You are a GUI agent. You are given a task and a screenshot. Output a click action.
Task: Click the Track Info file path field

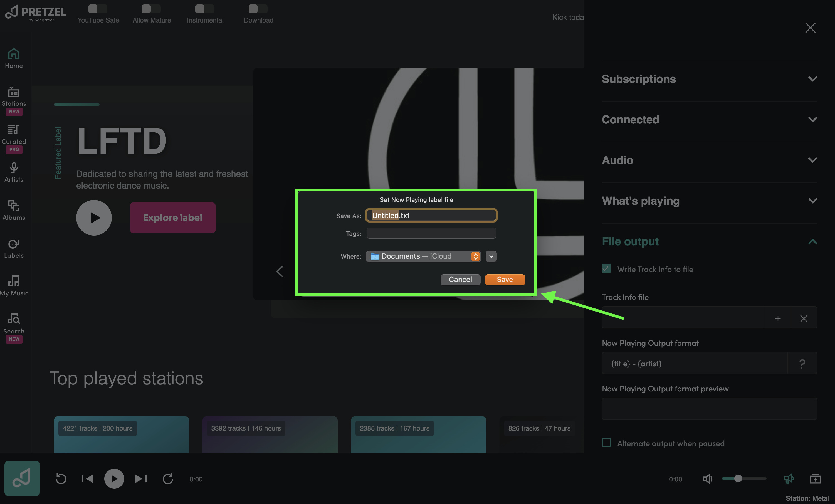pyautogui.click(x=683, y=318)
